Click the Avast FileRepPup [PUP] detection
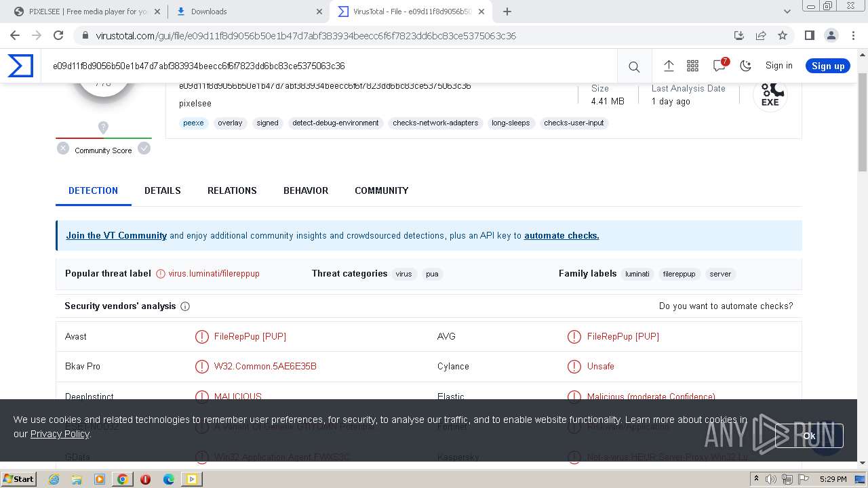Viewport: 868px width, 488px height. pos(250,336)
